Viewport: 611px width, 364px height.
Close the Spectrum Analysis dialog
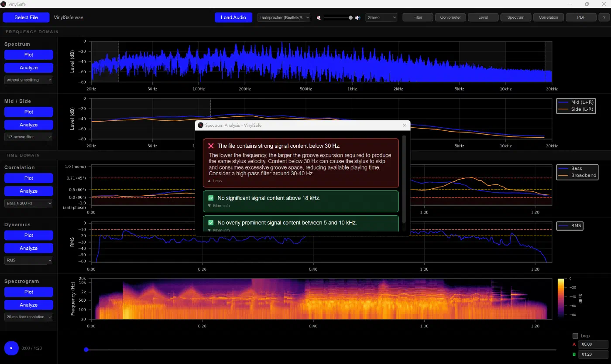pos(405,125)
